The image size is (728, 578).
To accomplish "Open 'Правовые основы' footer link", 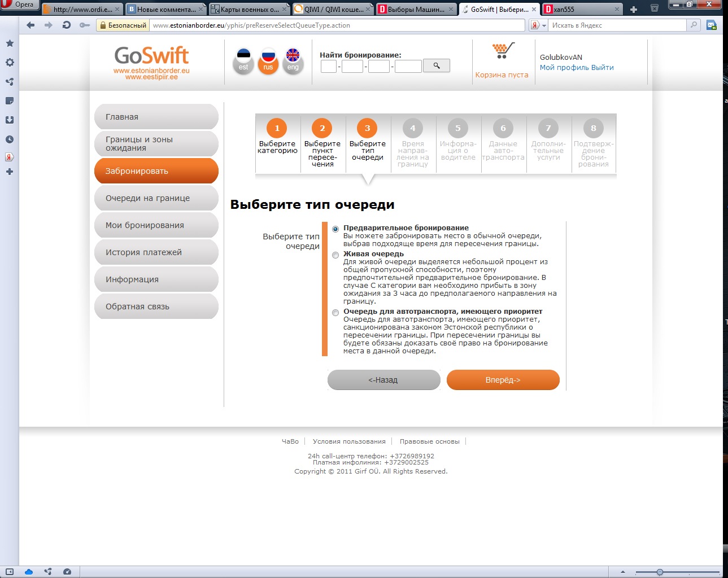I will coord(430,441).
